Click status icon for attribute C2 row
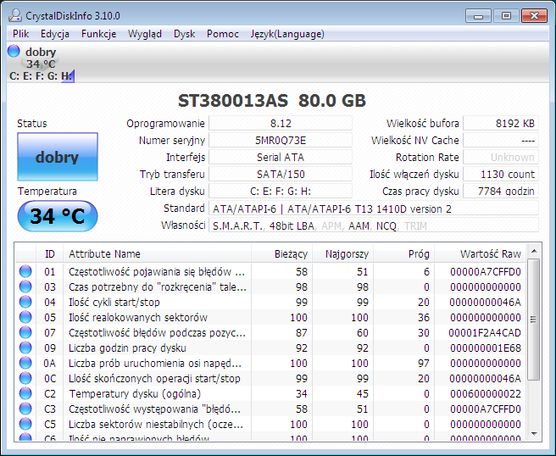Image resolution: width=556 pixels, height=456 pixels. pos(25,394)
